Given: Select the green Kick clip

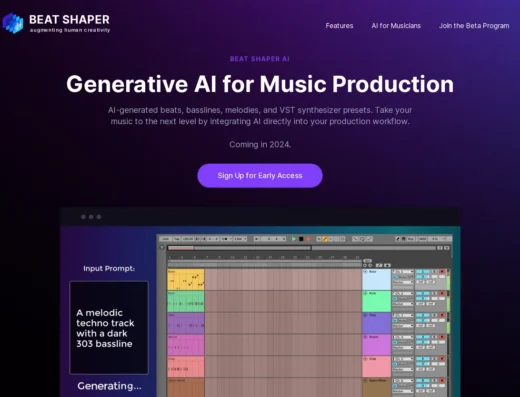Looking at the screenshot, I should 186,301.
